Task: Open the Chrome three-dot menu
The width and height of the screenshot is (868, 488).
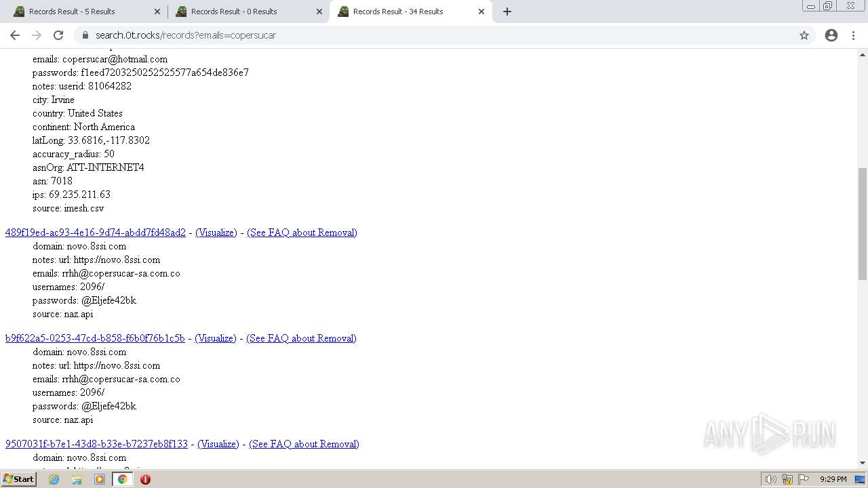Action: click(853, 35)
